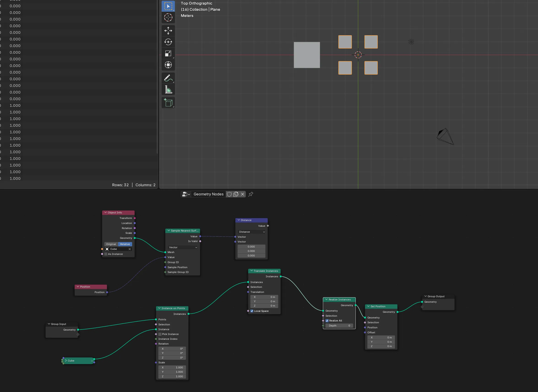Enable Pick Instance checkbox
The image size is (538, 392).
coord(160,334)
